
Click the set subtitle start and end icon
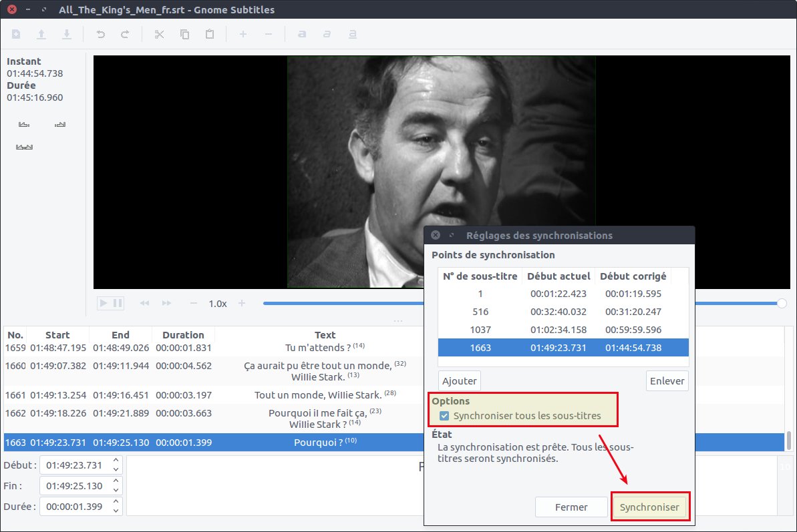[25, 148]
